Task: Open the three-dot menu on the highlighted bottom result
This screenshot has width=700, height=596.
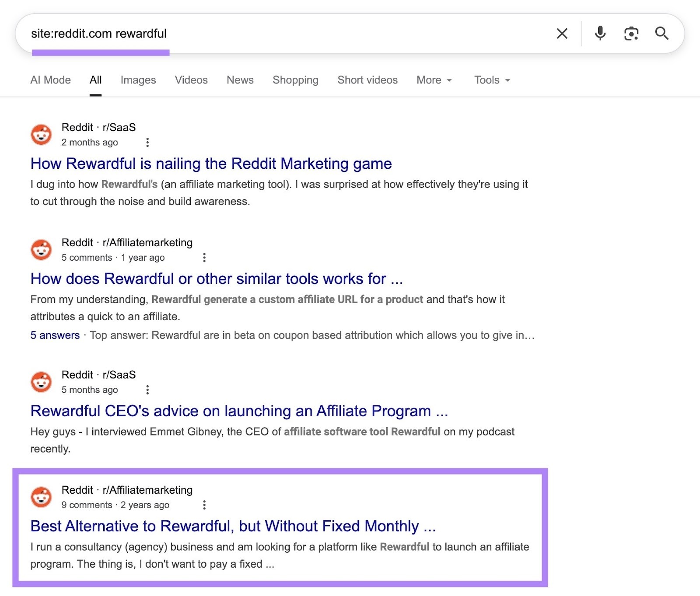Action: (x=204, y=505)
